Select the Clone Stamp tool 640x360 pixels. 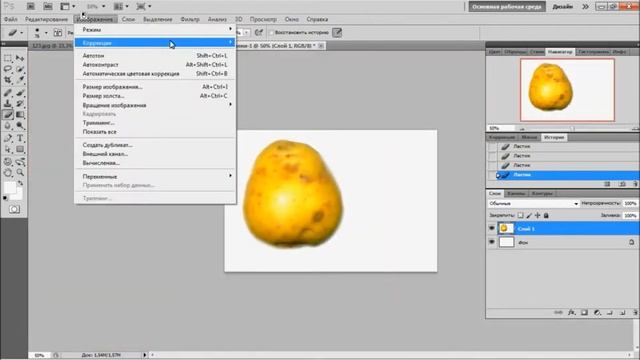[x=8, y=104]
